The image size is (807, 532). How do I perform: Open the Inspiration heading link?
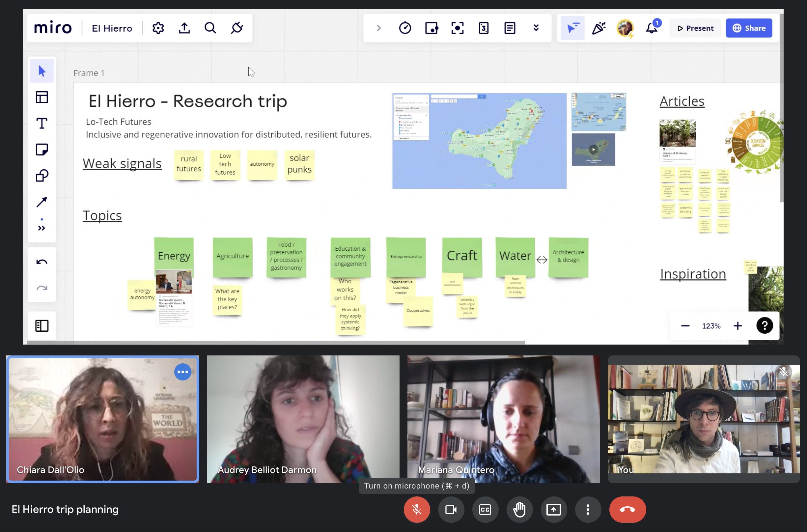[x=693, y=274]
